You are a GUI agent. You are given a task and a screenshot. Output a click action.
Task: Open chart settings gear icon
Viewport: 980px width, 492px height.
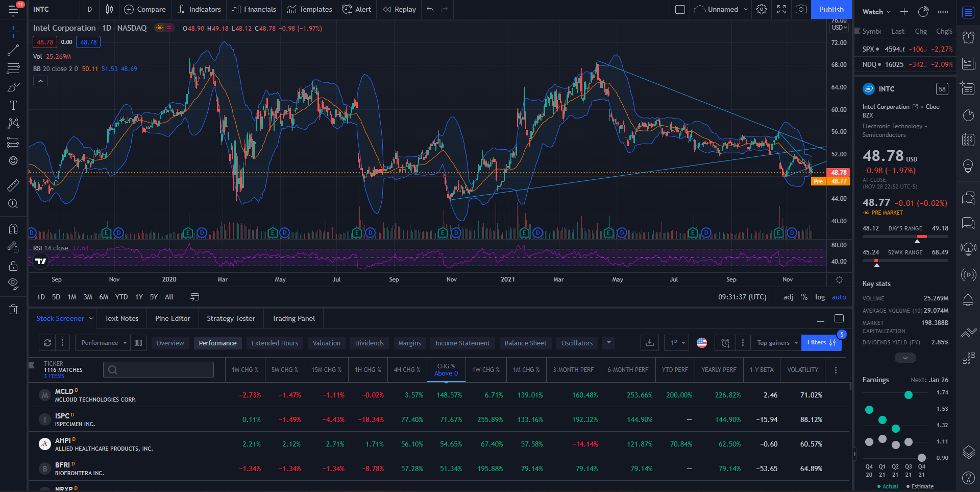pos(762,9)
